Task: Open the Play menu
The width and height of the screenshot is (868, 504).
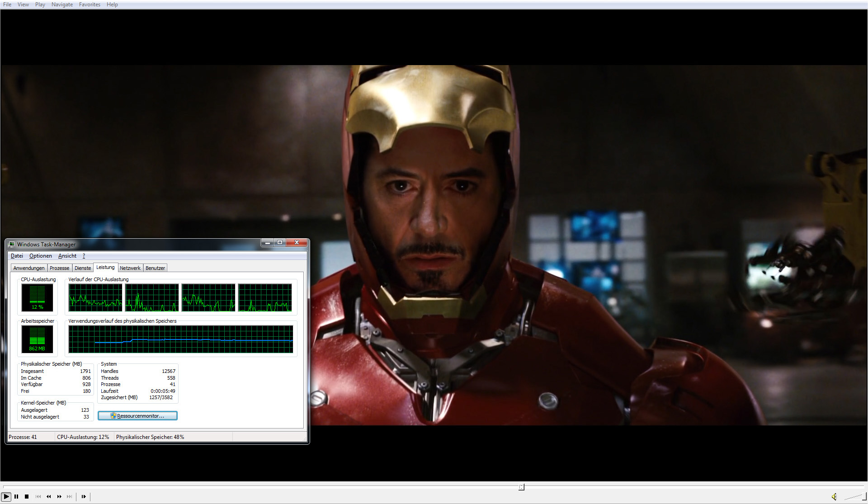Action: [x=40, y=5]
